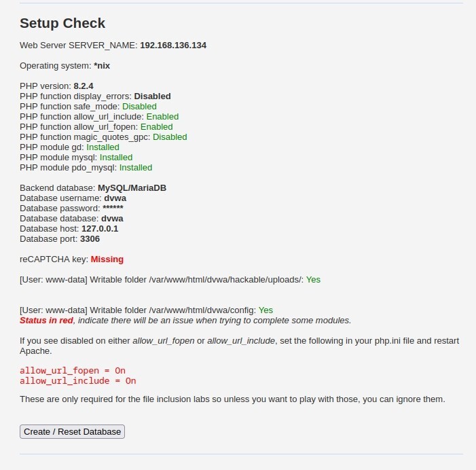Select server name 192.168.136.134
The width and height of the screenshot is (476, 470).
click(x=173, y=46)
